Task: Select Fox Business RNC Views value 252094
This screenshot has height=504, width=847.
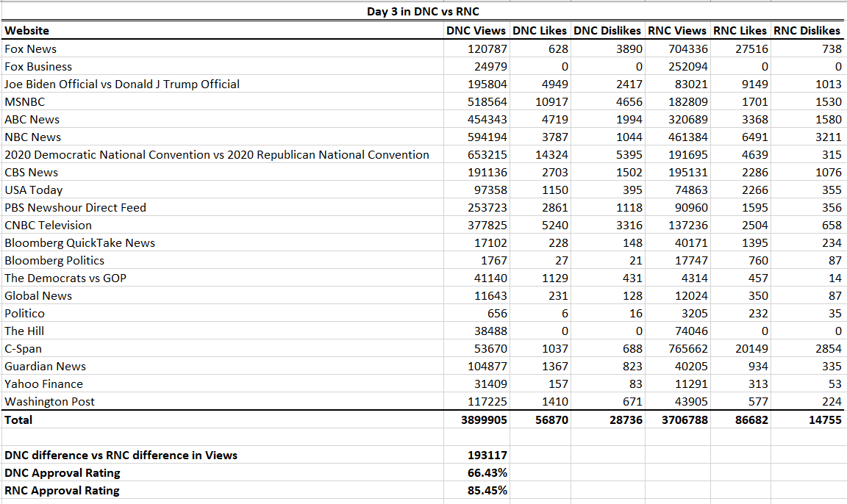Action: [677, 66]
